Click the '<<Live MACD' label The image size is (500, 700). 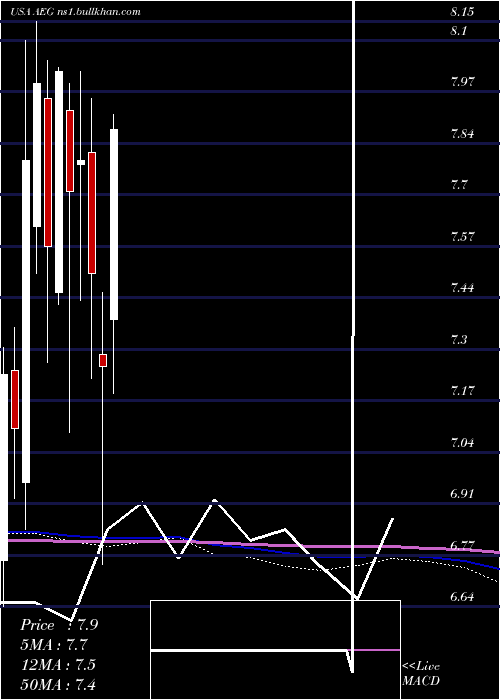tap(421, 673)
